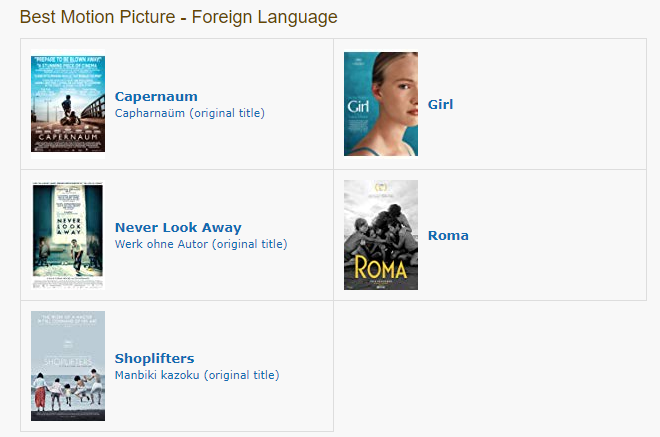Open the Shoplifters movie poster
660x437 pixels.
pyautogui.click(x=68, y=366)
